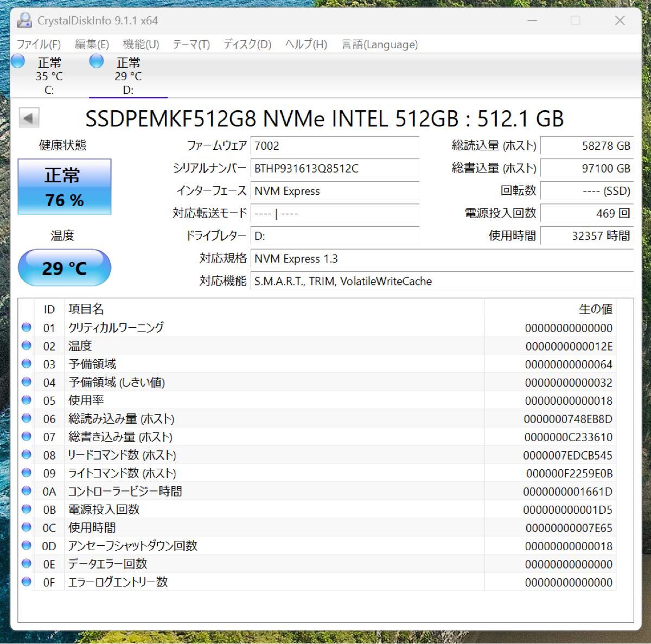Click the power-on hours value 32357 時間

(587, 236)
